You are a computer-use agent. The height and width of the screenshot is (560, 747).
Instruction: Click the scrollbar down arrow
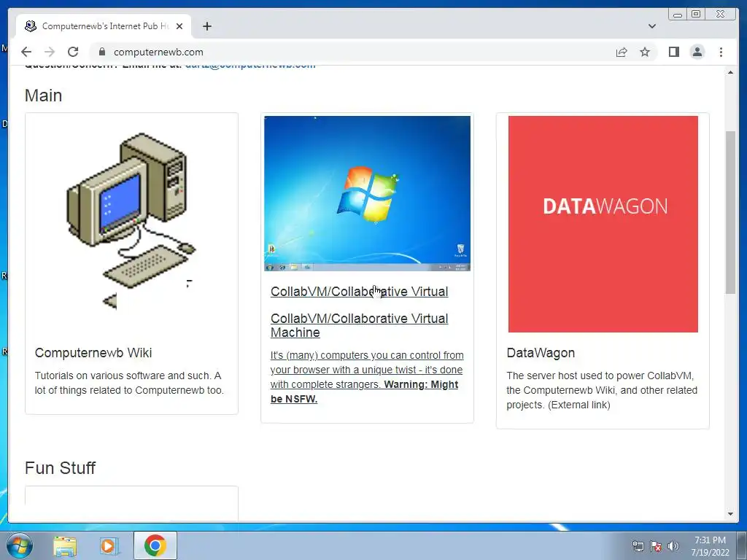tap(730, 514)
